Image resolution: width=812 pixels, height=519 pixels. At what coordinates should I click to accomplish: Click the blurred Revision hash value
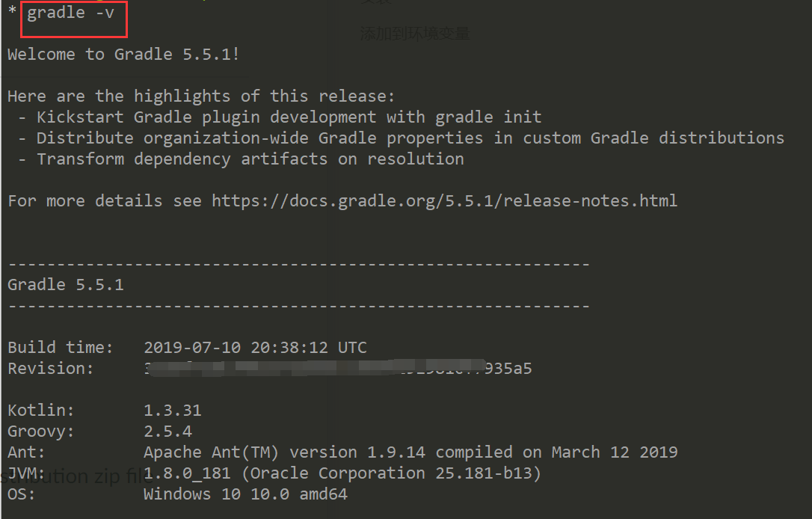[336, 368]
